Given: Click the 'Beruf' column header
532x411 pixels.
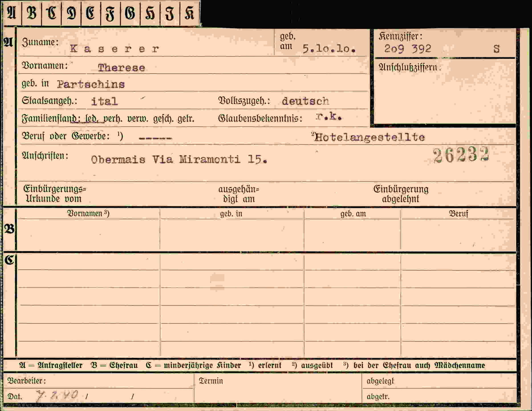Looking at the screenshot, I should [459, 214].
